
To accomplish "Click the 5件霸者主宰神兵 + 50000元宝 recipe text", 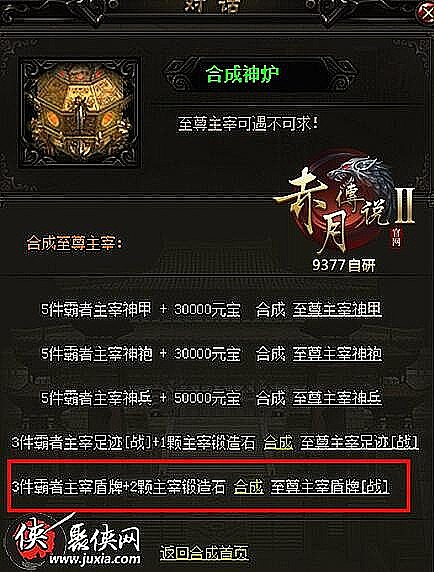I will click(141, 398).
